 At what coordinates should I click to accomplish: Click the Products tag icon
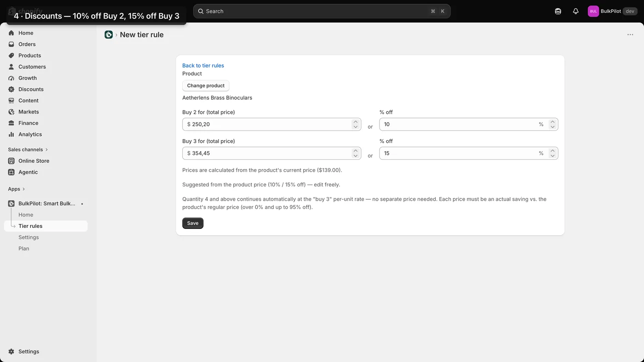coord(11,56)
